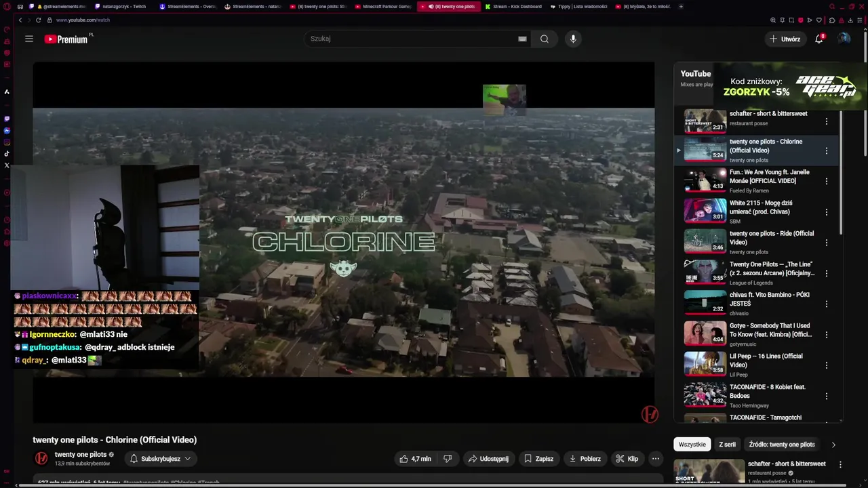Like the Chlorine video
The width and height of the screenshot is (868, 488).
[x=416, y=459]
